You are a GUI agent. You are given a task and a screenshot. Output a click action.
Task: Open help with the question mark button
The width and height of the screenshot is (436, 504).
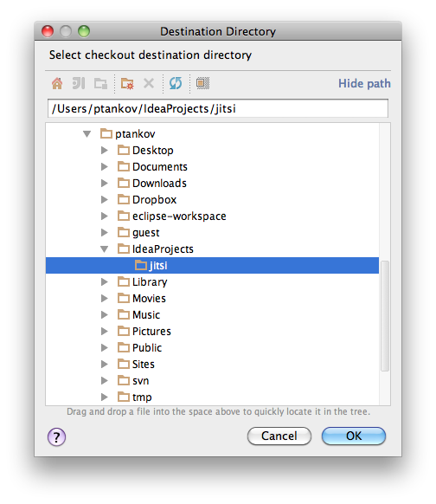(x=56, y=437)
